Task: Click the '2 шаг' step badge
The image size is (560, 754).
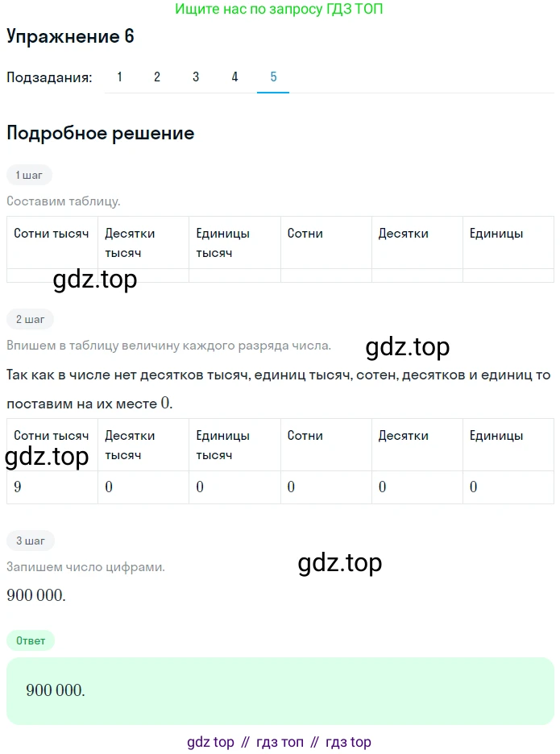Action: pos(31,319)
